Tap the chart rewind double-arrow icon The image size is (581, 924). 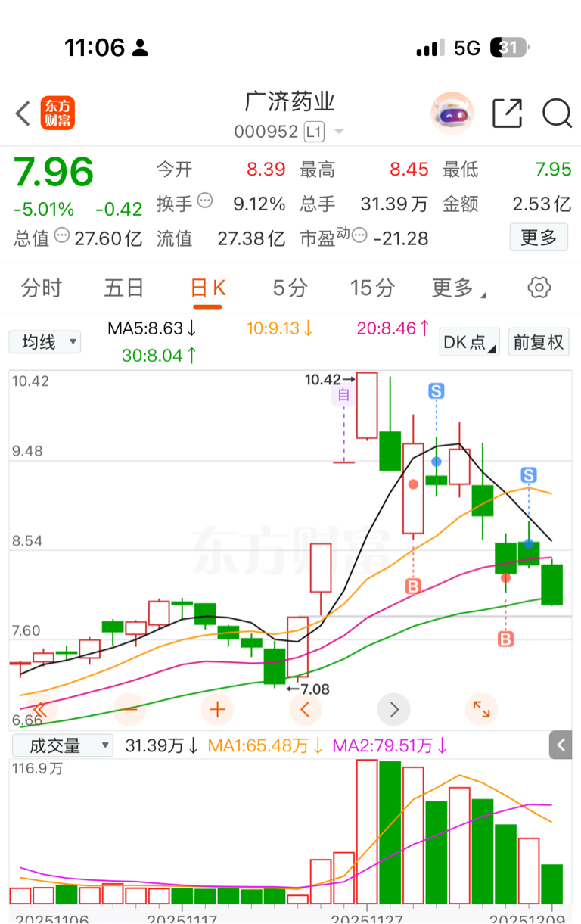pyautogui.click(x=41, y=710)
